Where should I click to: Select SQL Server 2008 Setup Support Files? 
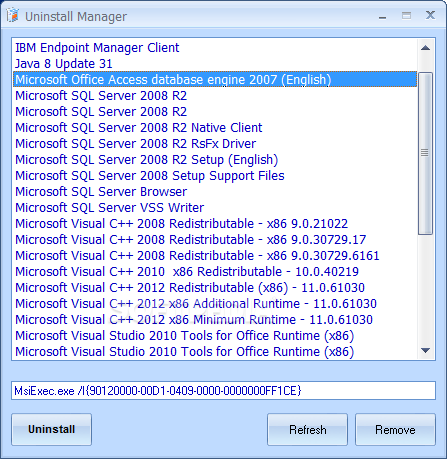coord(215,176)
